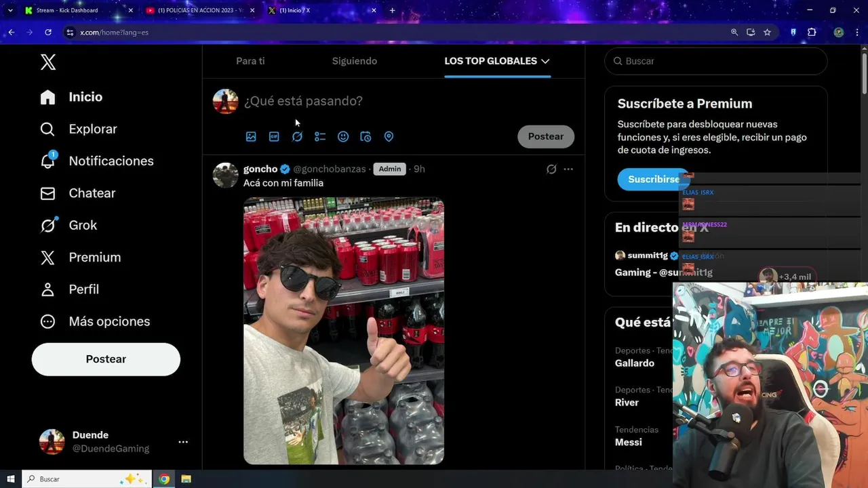This screenshot has height=488, width=868.
Task: Add image to post via media icon
Action: (251, 136)
